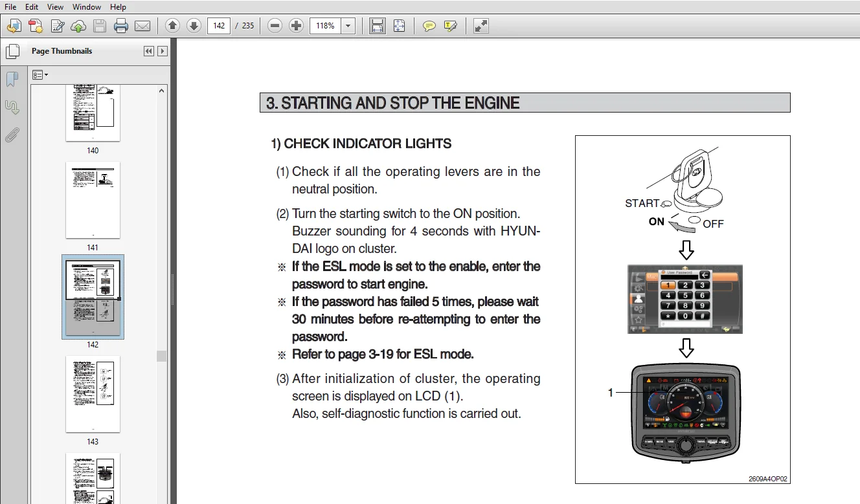Click the total page count '235'
Screen dimensions: 860x504
[248, 26]
